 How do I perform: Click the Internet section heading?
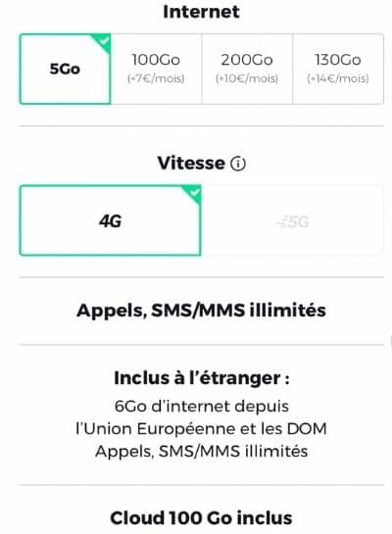pos(201,12)
